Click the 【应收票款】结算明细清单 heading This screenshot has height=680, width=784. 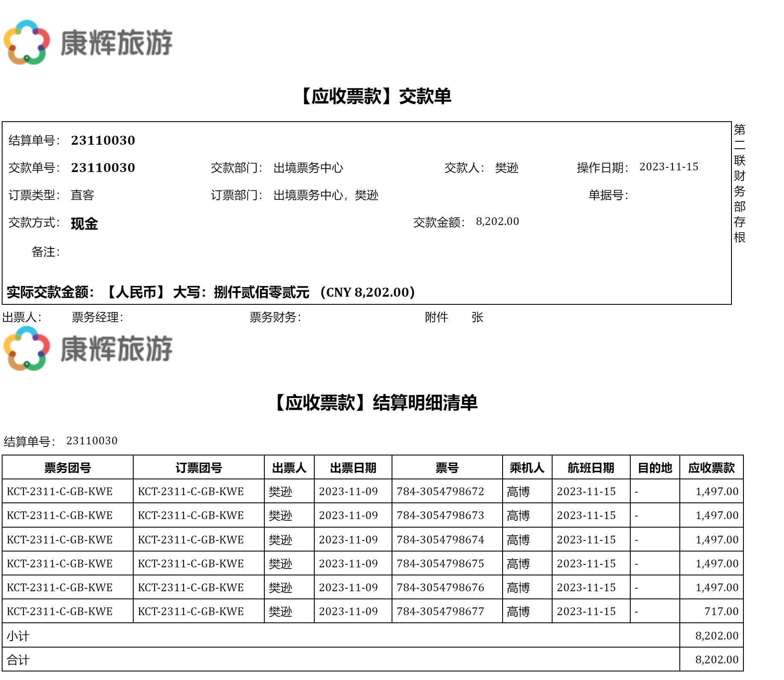point(376,403)
